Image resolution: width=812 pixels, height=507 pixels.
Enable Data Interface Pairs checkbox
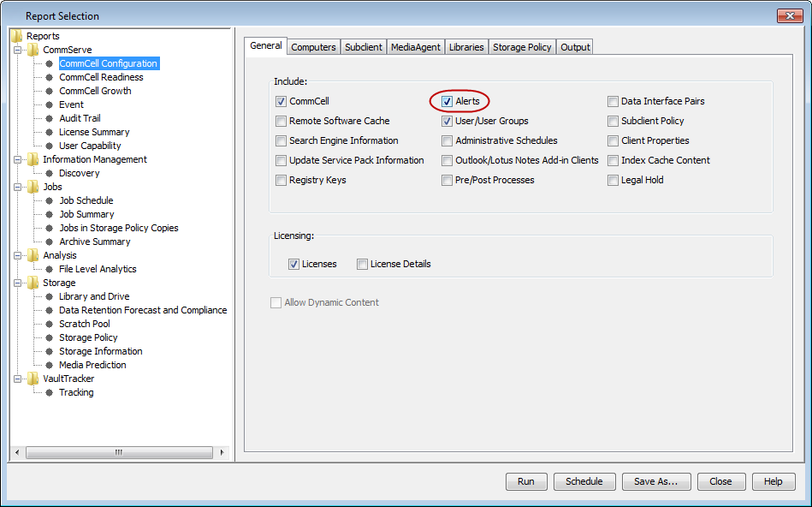(x=613, y=102)
